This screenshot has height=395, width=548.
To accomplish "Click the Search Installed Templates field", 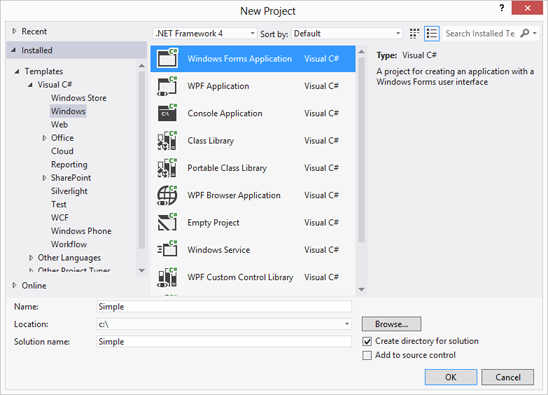I will (x=480, y=34).
